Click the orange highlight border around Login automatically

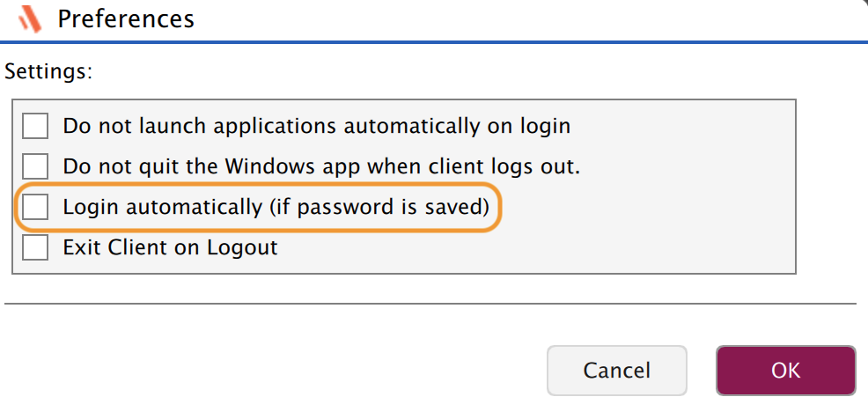pyautogui.click(x=501, y=208)
